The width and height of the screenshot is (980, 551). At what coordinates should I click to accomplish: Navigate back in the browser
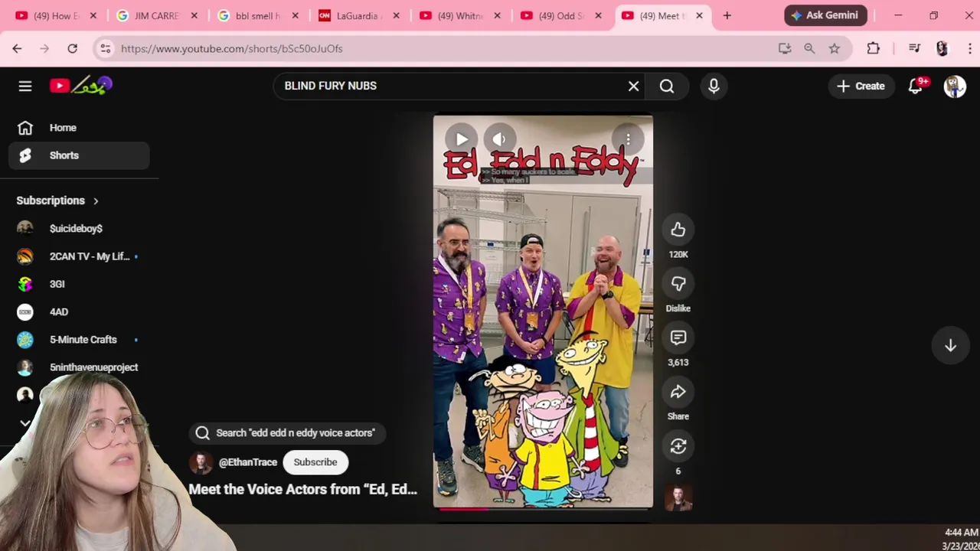pos(17,48)
